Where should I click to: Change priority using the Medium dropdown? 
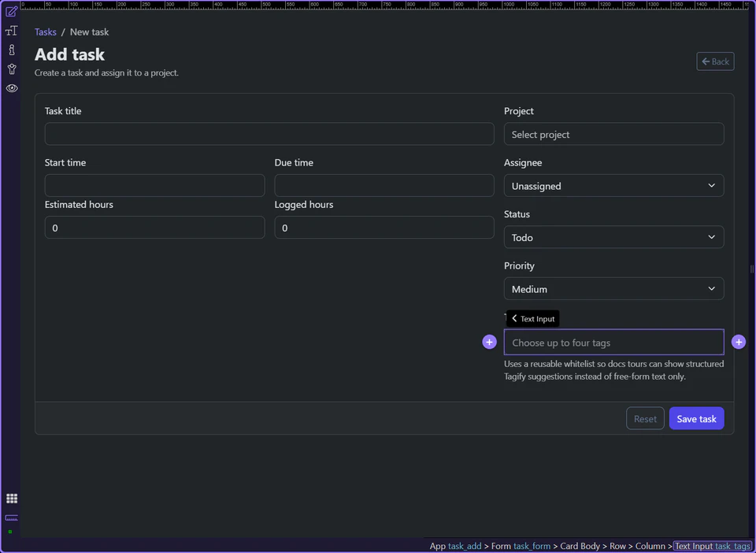point(613,288)
